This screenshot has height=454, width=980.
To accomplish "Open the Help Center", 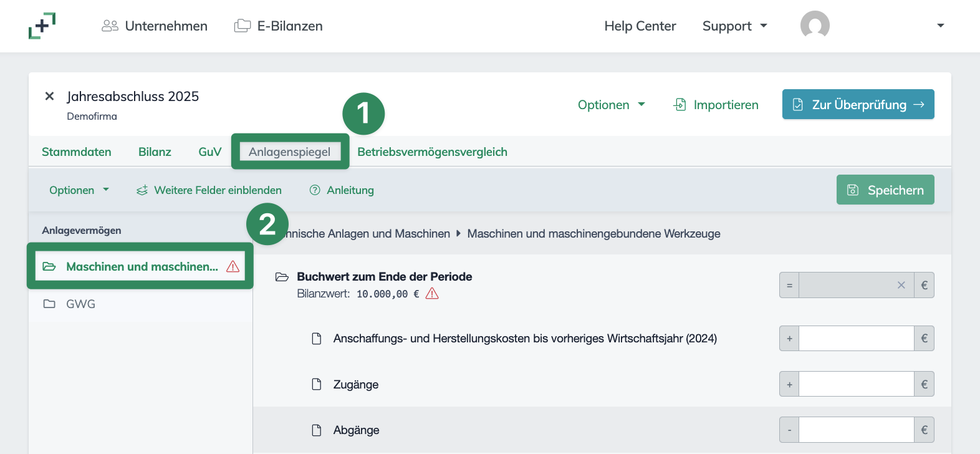I will [640, 26].
